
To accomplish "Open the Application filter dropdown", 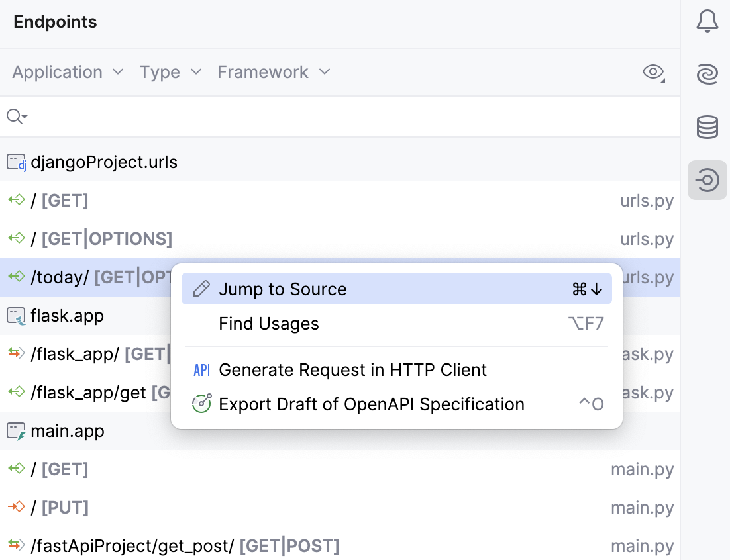I will point(67,72).
